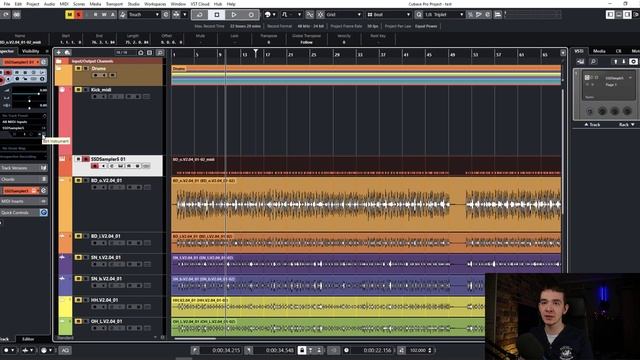Open the MIDI Inserts inspector section
The height and width of the screenshot is (360, 640).
(24, 201)
